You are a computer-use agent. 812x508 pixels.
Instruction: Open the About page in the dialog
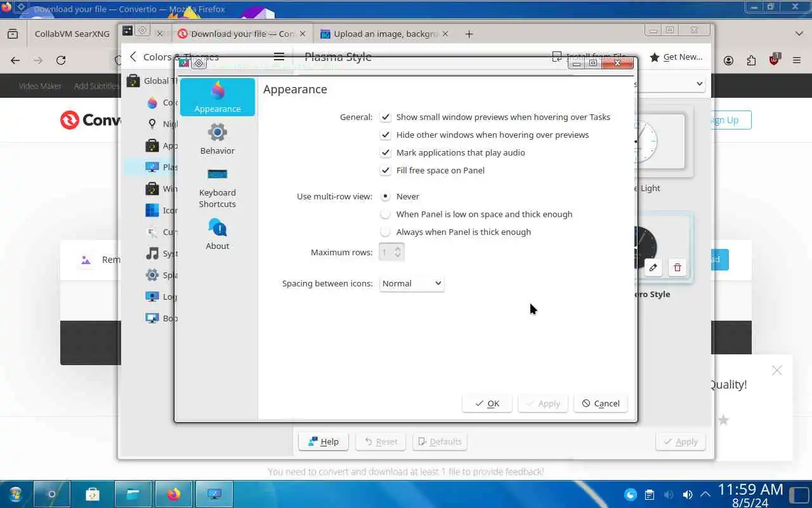(217, 234)
